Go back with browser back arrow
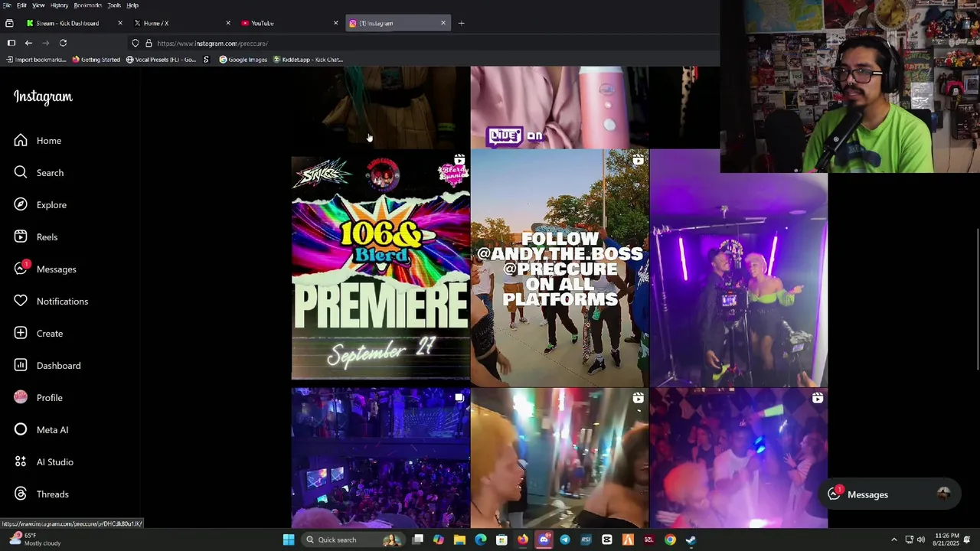Viewport: 980px width, 551px height. (28, 43)
